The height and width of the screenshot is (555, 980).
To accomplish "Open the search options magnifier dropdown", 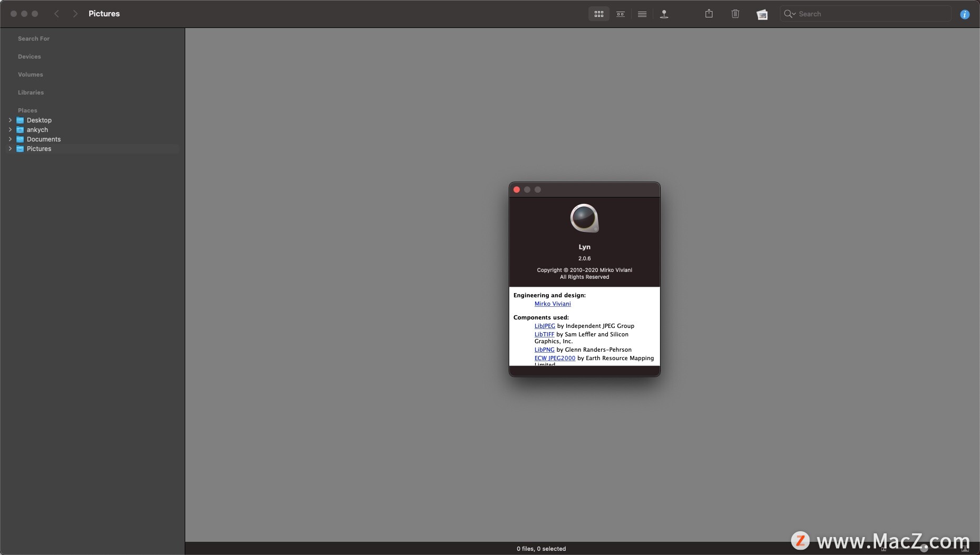I will (789, 14).
